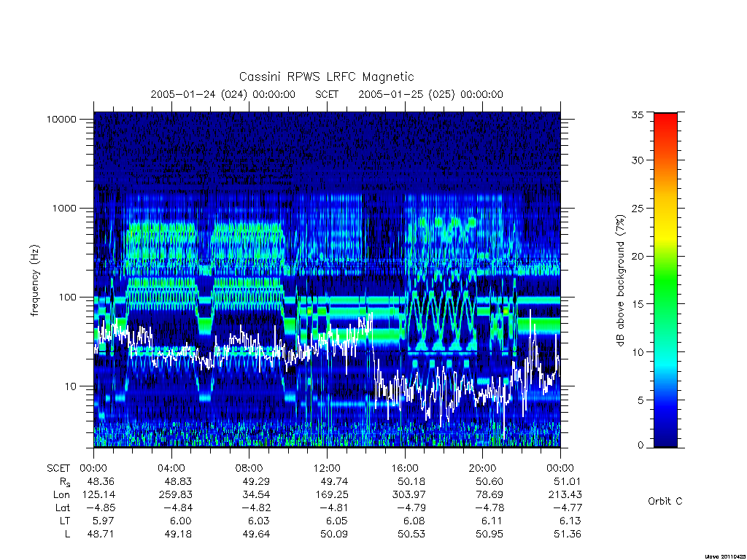Click the 'Lat' row header
Viewport: 747px width, 560px height.
(63, 508)
